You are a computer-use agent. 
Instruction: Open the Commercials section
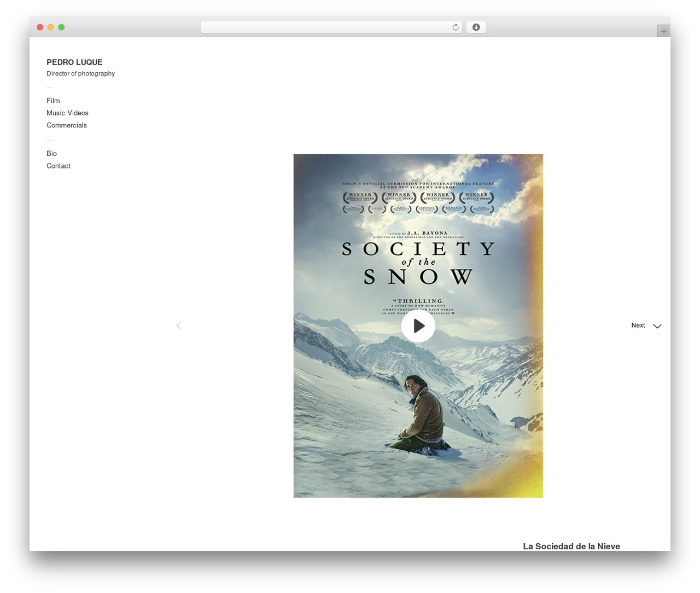67,125
